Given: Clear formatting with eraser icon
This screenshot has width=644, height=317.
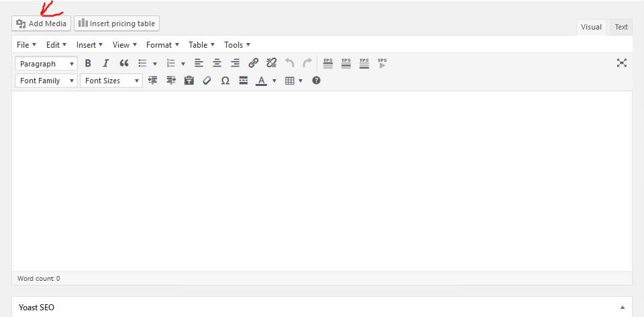Looking at the screenshot, I should pyautogui.click(x=207, y=81).
